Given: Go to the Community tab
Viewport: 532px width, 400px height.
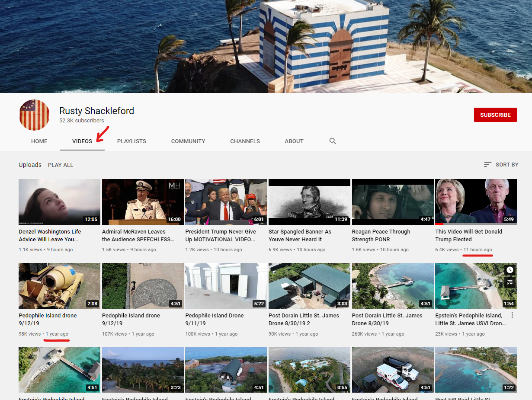Looking at the screenshot, I should [x=188, y=141].
